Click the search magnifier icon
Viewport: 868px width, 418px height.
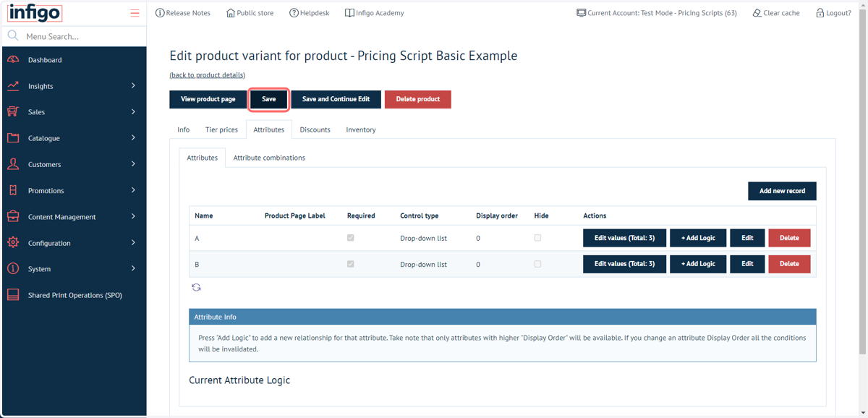tap(13, 35)
